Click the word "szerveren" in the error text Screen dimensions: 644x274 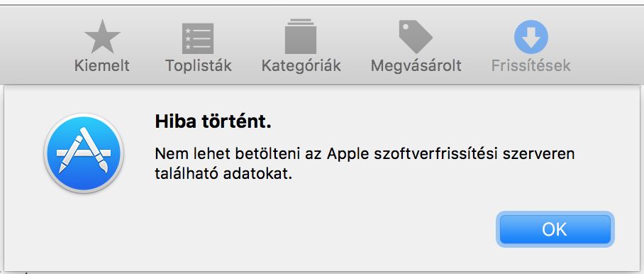[x=538, y=155]
